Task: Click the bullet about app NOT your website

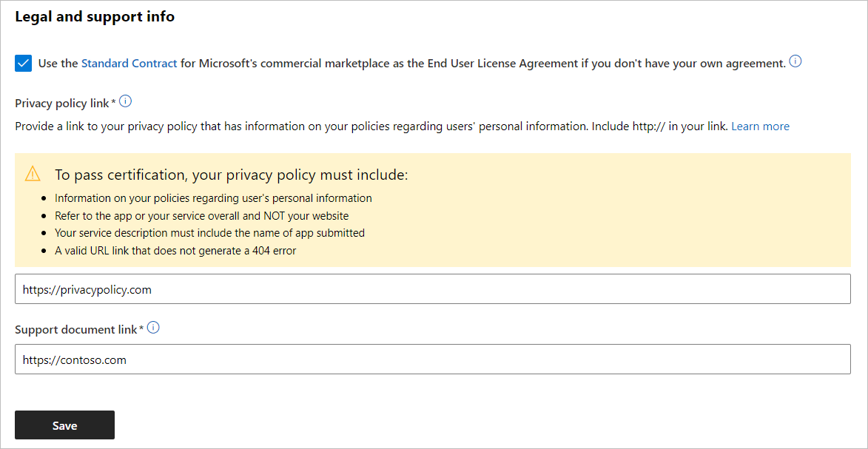Action: tap(201, 216)
